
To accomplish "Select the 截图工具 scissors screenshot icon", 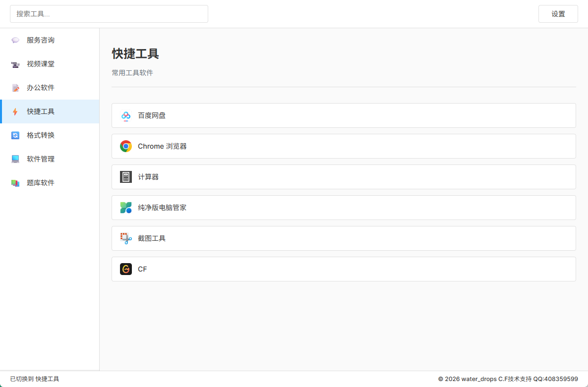I will pos(126,238).
